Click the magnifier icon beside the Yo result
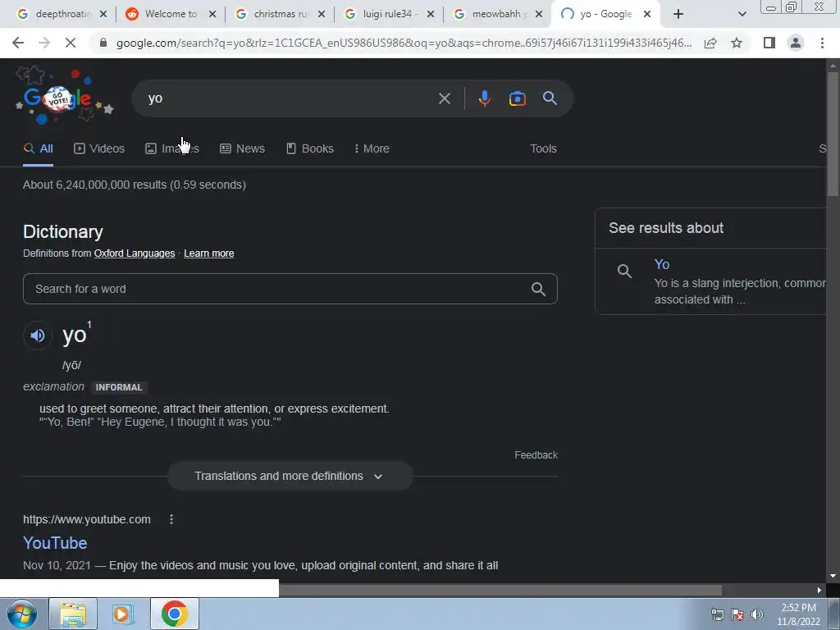This screenshot has height=630, width=840. (624, 271)
